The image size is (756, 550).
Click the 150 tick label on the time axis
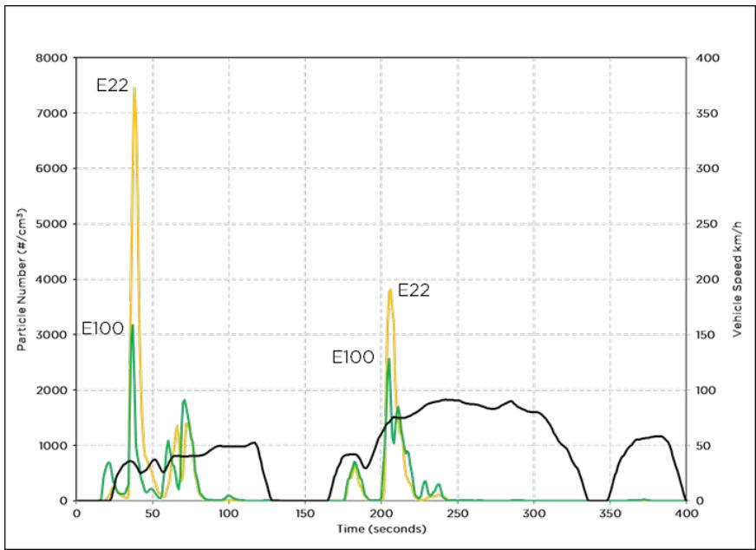coord(304,514)
